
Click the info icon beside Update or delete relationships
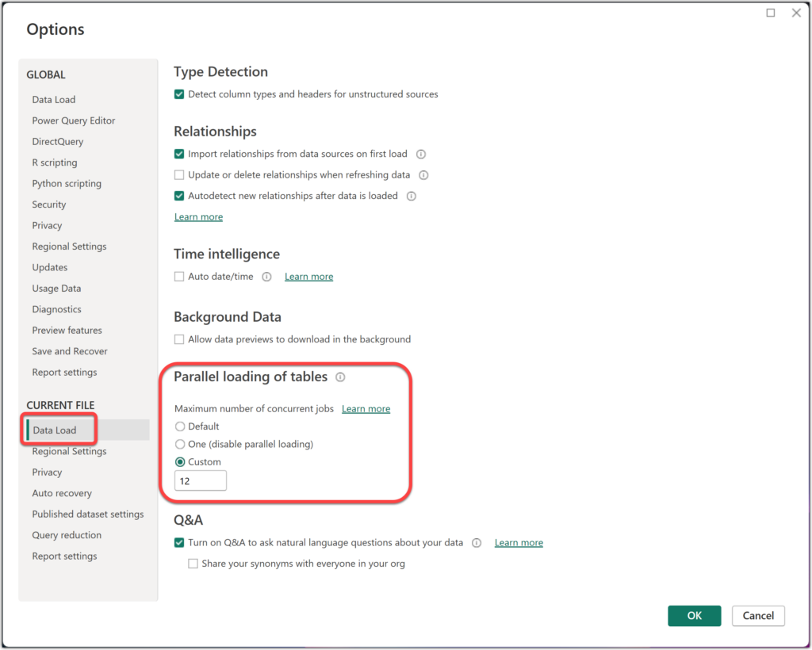click(x=424, y=174)
